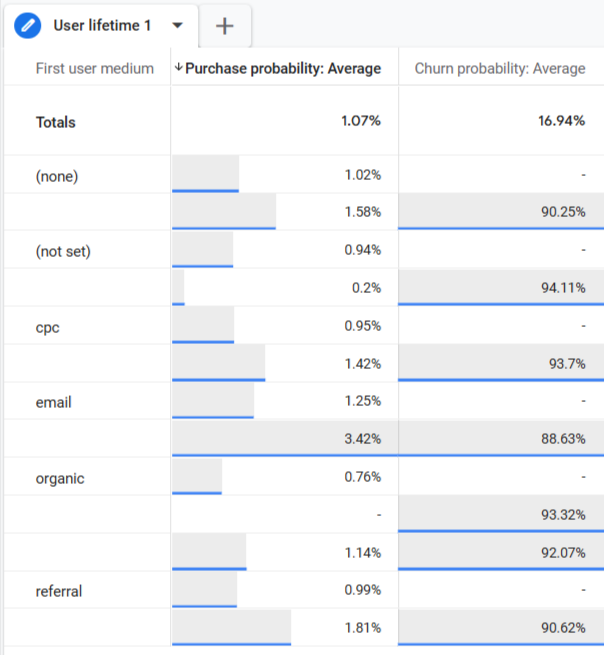Click the email medium row label
The image size is (604, 655).
click(53, 402)
